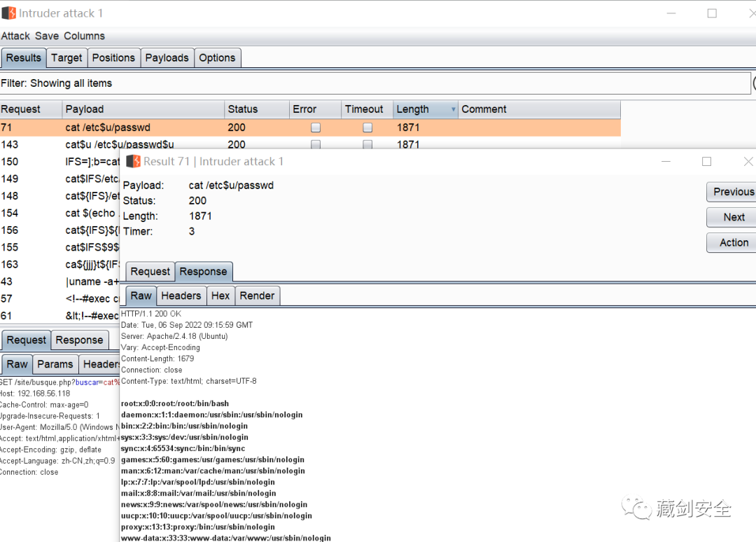Select request 61 row
Image resolution: width=756 pixels, height=542 pixels.
click(59, 316)
